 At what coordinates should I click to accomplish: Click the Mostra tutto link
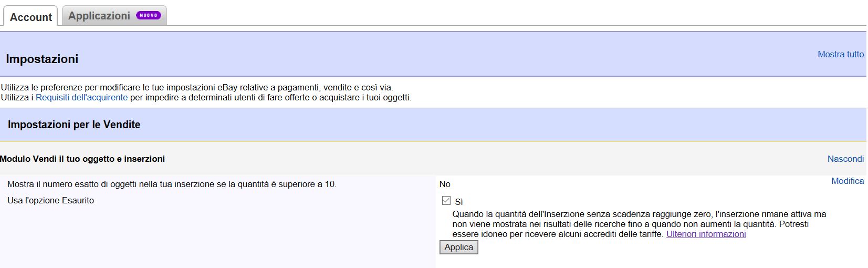(x=840, y=54)
